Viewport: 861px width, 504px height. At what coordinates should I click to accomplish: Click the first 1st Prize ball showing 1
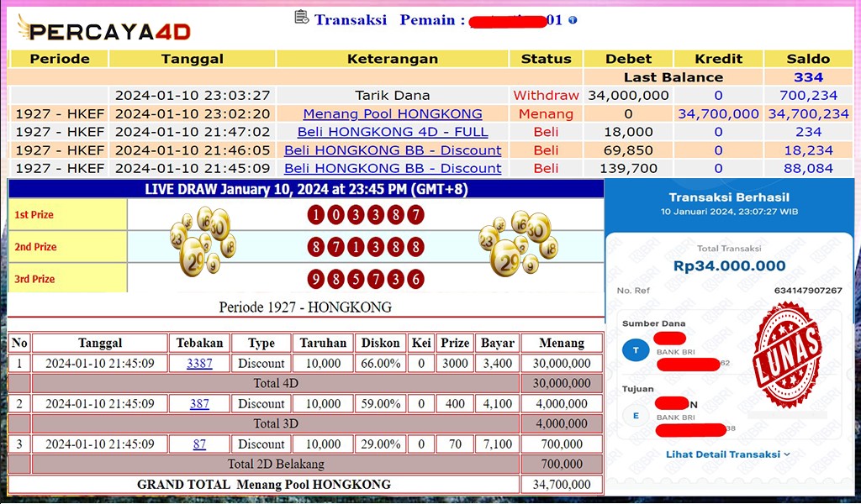point(316,215)
